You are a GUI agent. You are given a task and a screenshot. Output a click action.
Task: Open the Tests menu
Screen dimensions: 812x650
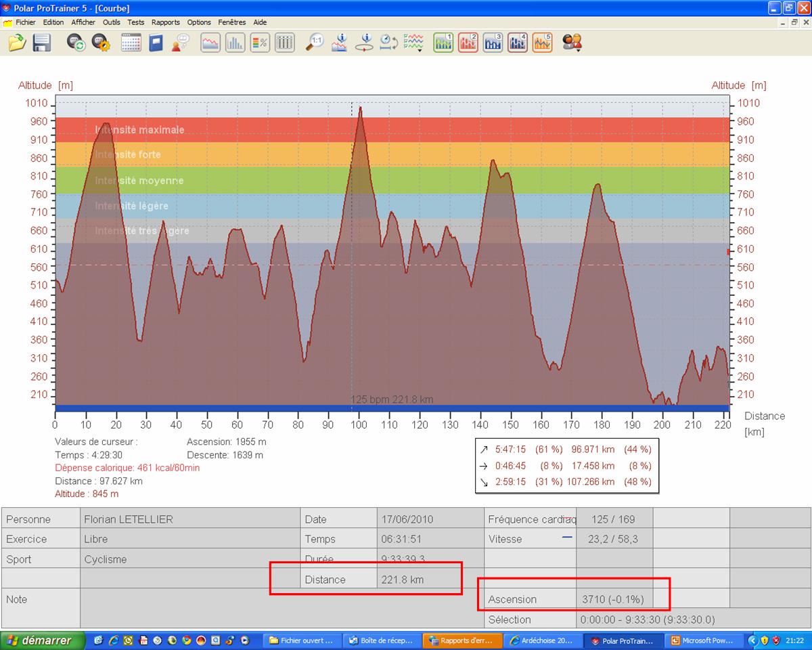click(136, 22)
